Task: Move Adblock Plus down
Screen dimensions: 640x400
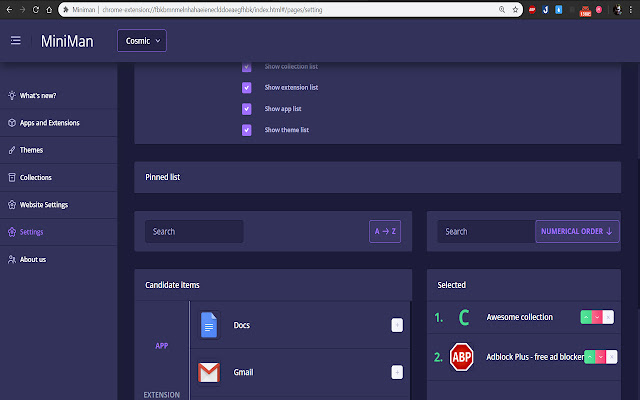Action: tap(600, 357)
